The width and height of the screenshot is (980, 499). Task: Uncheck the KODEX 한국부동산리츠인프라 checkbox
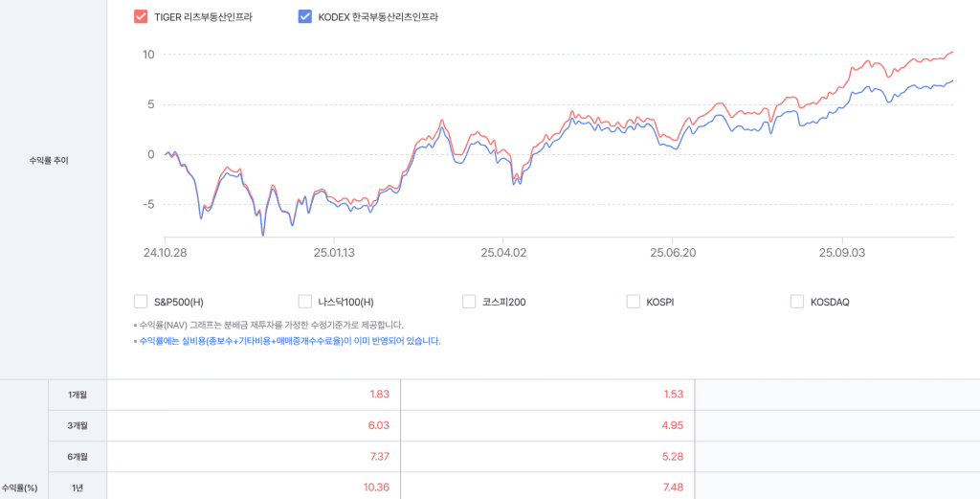(305, 16)
